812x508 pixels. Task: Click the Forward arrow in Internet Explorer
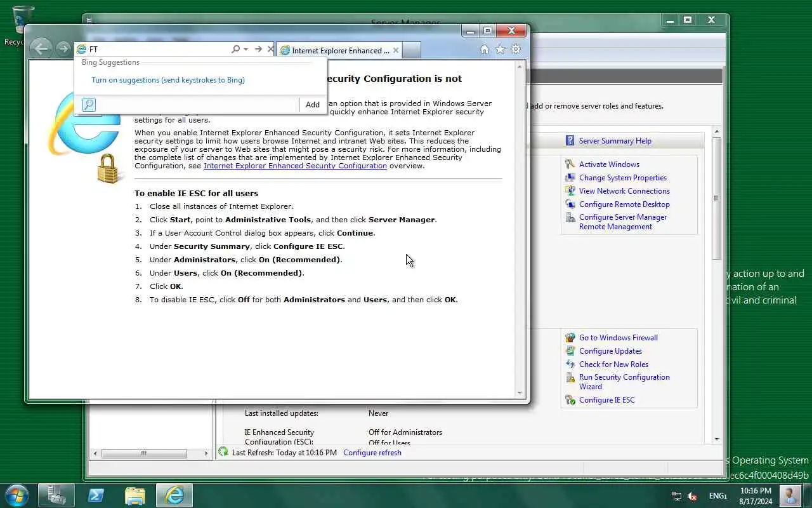[x=63, y=49]
